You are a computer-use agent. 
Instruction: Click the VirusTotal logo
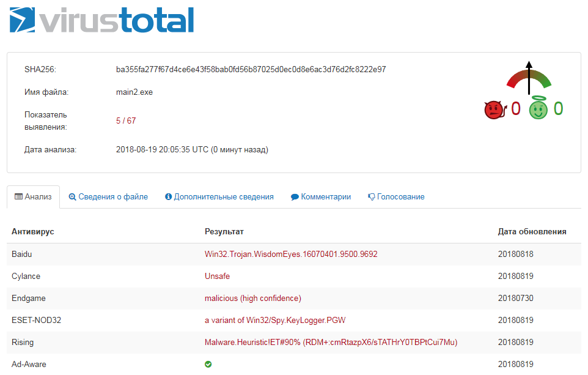tap(101, 20)
